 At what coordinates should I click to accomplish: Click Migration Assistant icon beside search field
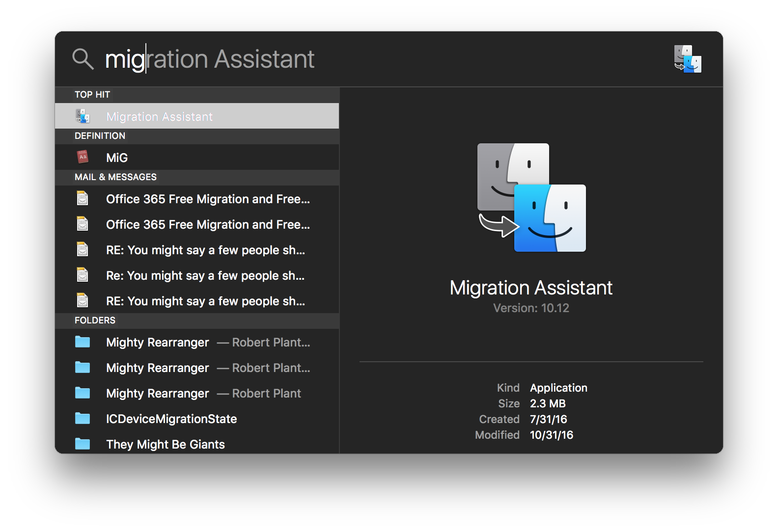(688, 59)
